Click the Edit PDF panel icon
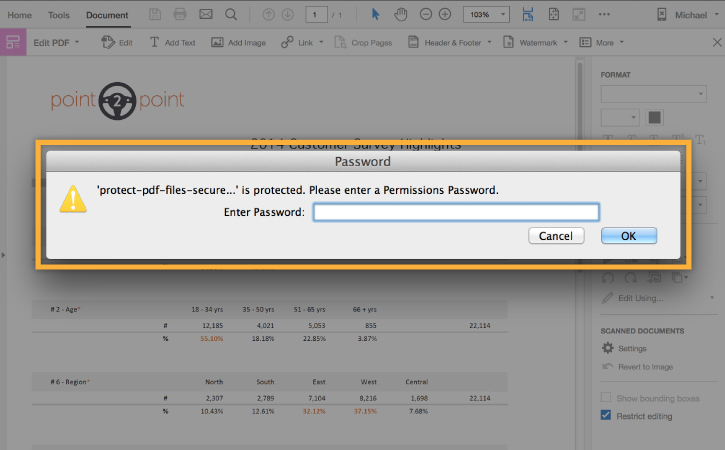Image resolution: width=725 pixels, height=450 pixels. pos(13,43)
